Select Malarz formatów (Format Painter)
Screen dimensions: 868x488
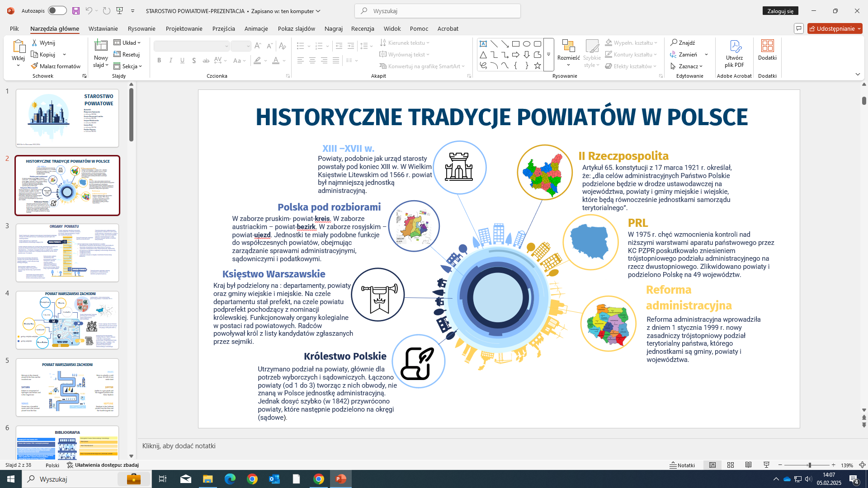click(56, 66)
